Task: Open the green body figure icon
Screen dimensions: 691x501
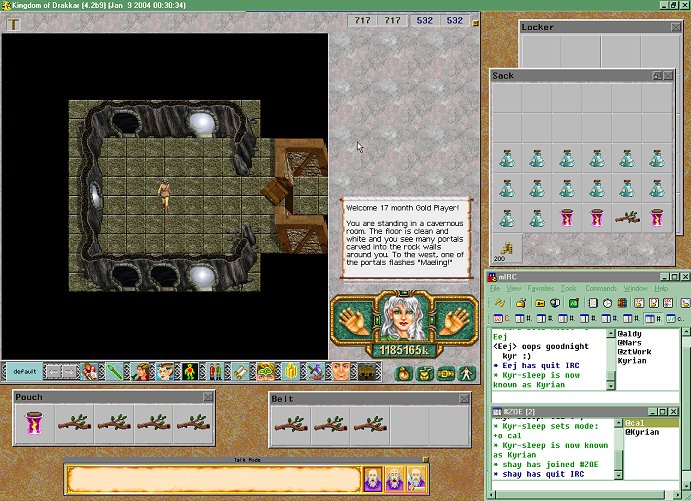Action: coord(189,372)
